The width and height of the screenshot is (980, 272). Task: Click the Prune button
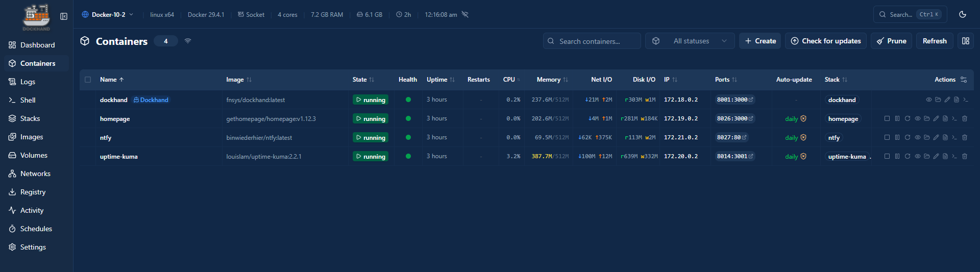[x=891, y=41]
